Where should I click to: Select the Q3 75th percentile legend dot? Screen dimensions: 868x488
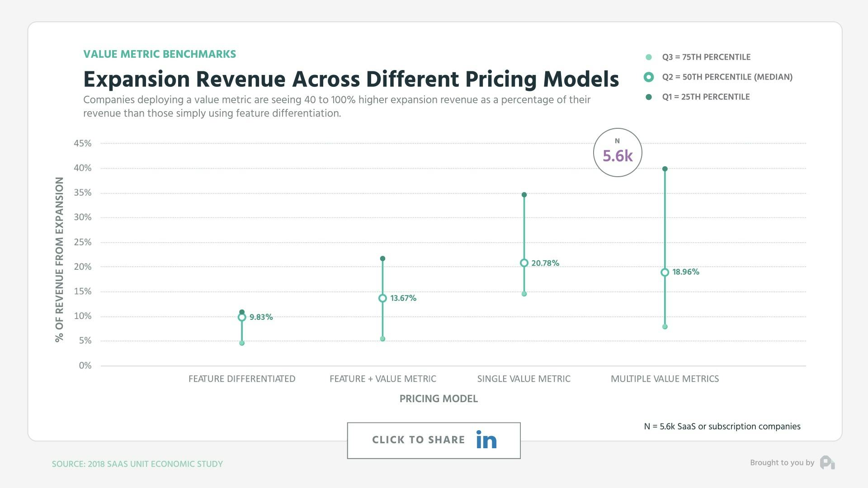point(648,57)
